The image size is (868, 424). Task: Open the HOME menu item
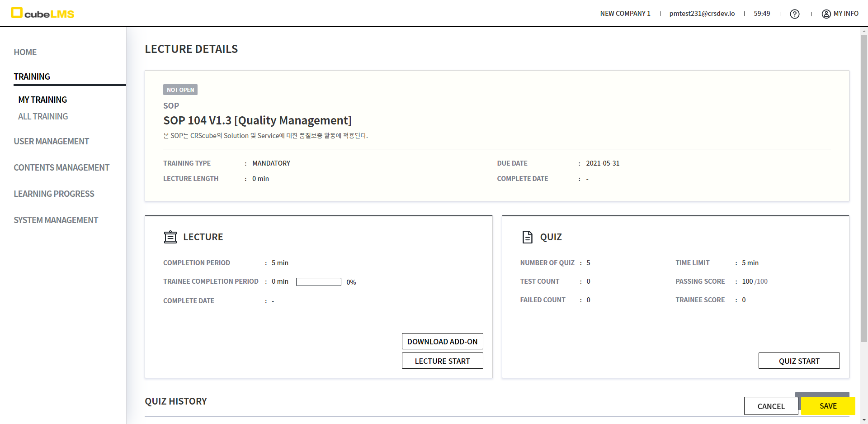tap(25, 52)
